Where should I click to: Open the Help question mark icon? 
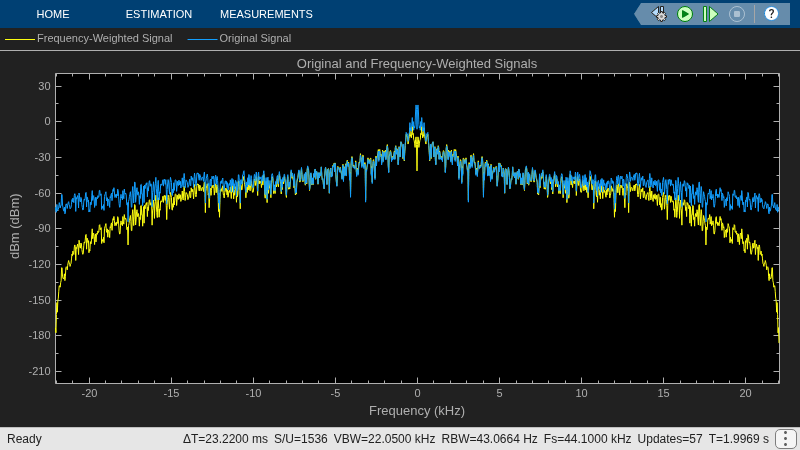pyautogui.click(x=771, y=14)
